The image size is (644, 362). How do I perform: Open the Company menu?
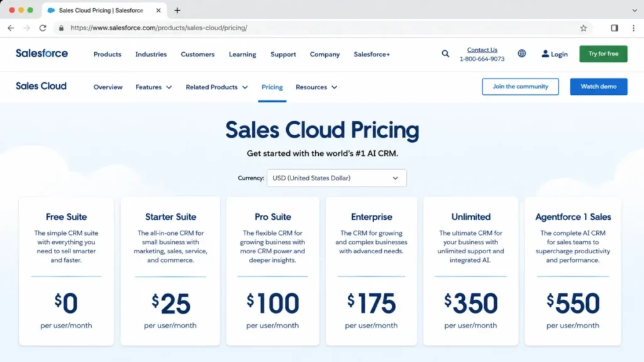point(325,54)
